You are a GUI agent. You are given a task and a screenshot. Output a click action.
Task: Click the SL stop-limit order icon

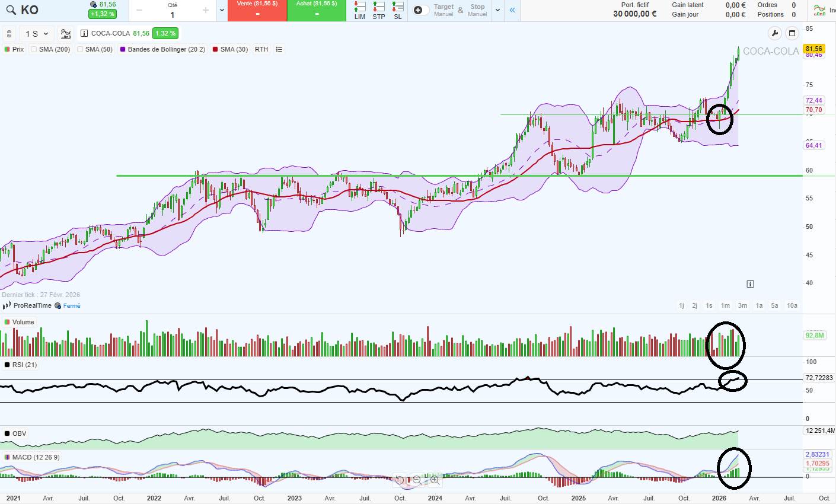pyautogui.click(x=398, y=10)
